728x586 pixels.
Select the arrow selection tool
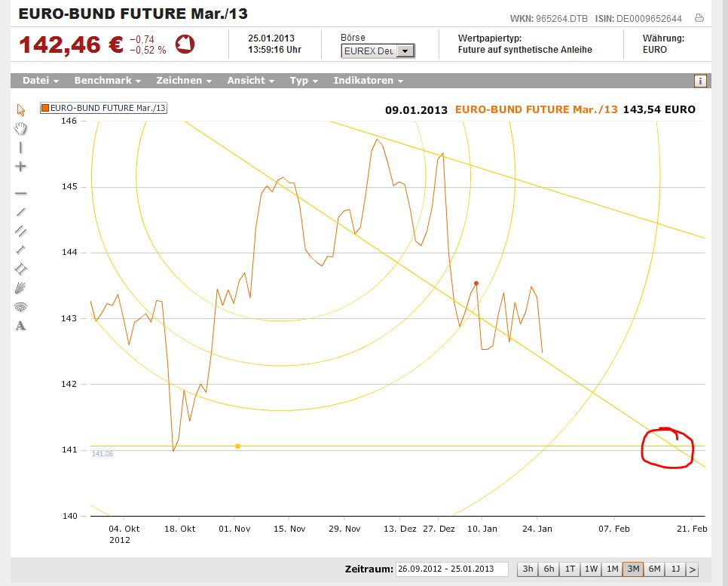20,109
